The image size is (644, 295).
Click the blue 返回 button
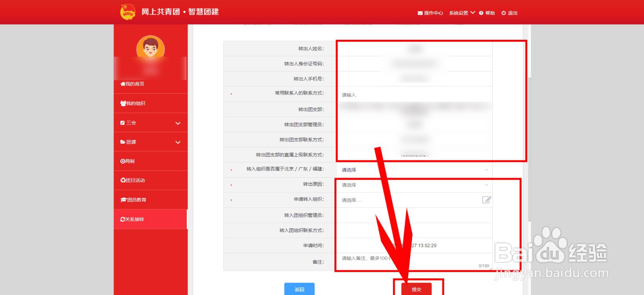click(299, 289)
